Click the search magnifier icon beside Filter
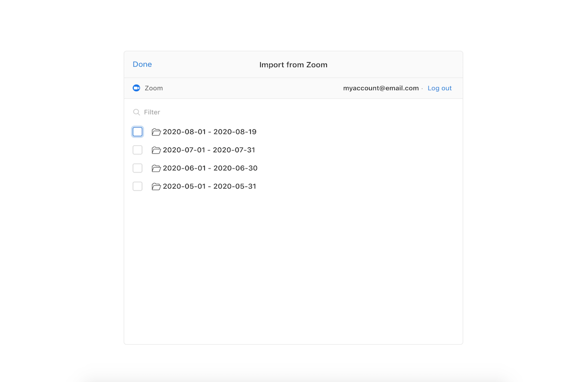 (137, 112)
